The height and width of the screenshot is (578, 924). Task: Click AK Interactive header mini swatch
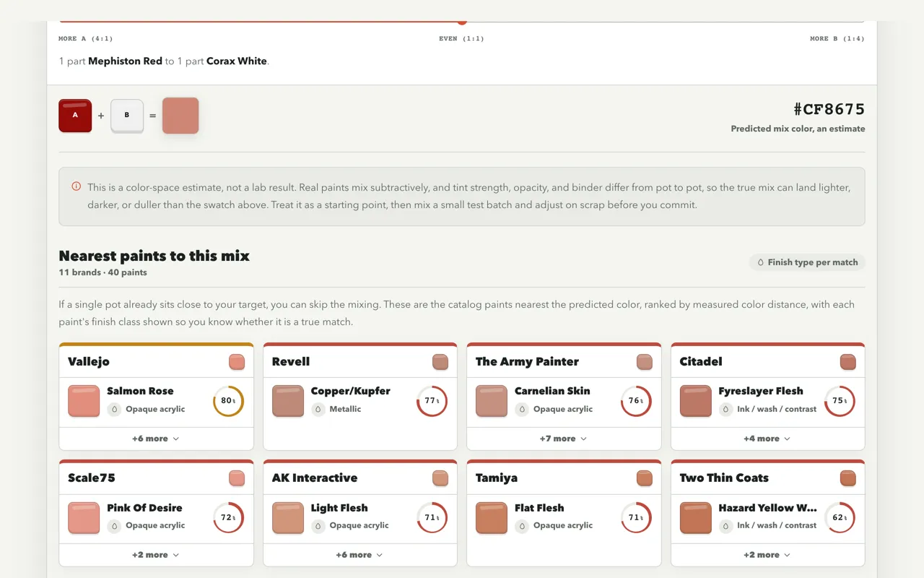[x=440, y=478]
